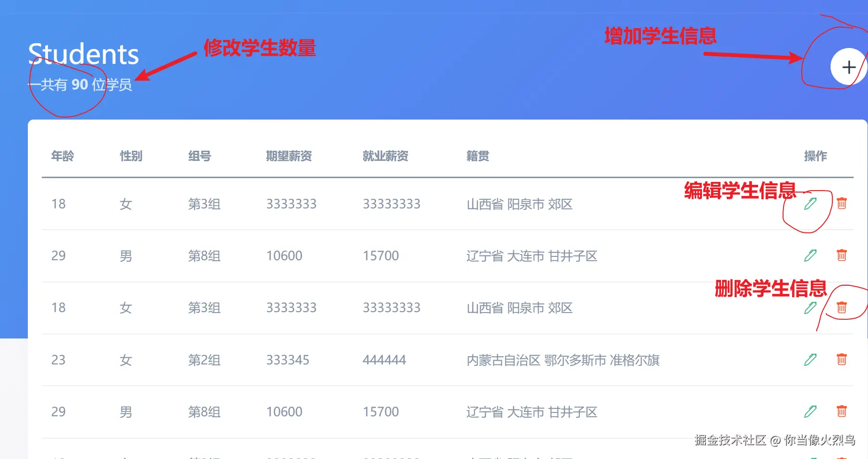Edit the 内蒙古自治区 鄂尔多斯市 student row
The height and width of the screenshot is (459, 868).
(x=810, y=360)
